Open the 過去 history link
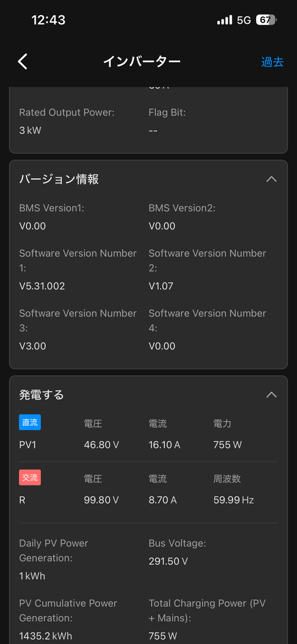 273,62
